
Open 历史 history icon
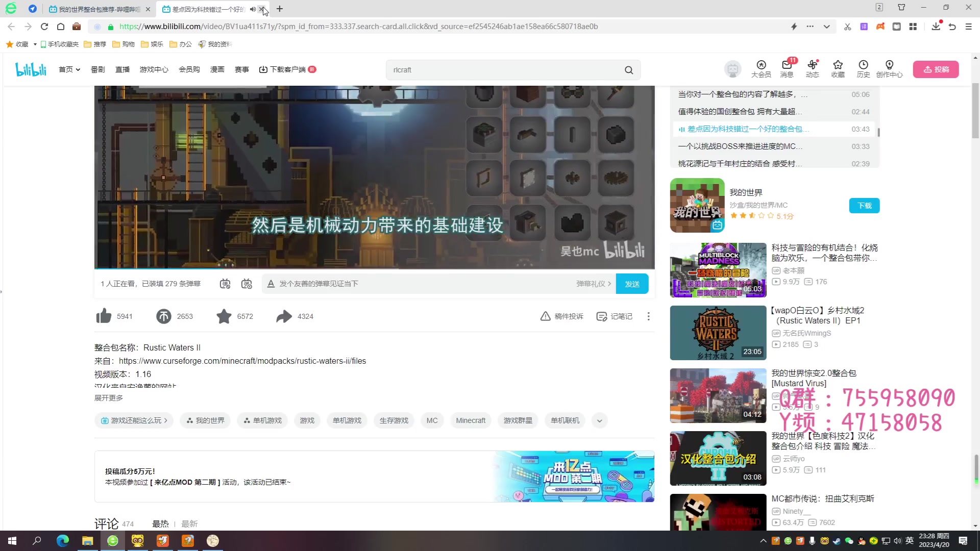[863, 69]
